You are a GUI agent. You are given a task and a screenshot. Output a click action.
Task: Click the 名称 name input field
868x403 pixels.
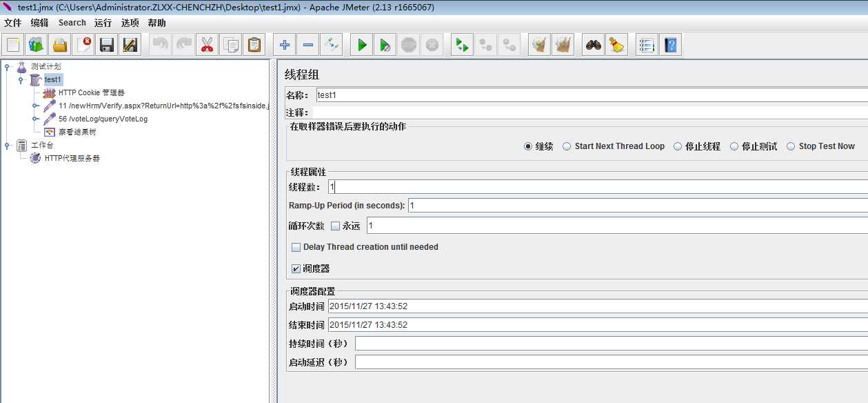[x=592, y=95]
